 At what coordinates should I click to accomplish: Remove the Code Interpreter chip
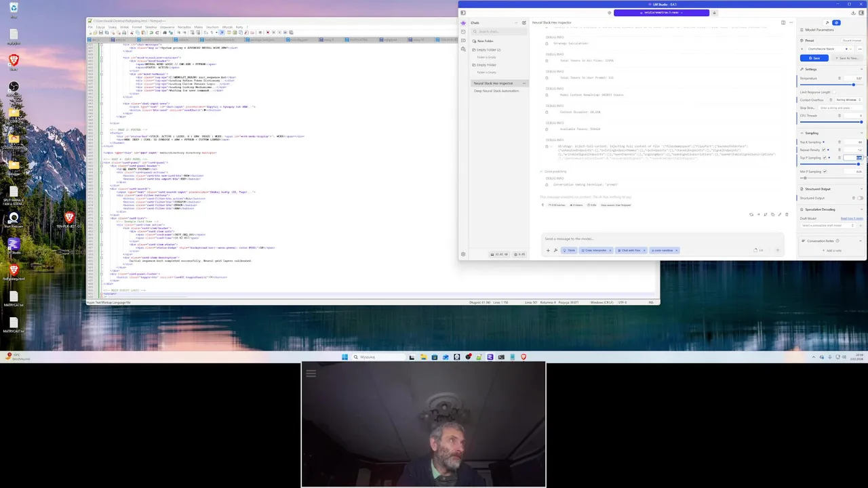coord(610,250)
